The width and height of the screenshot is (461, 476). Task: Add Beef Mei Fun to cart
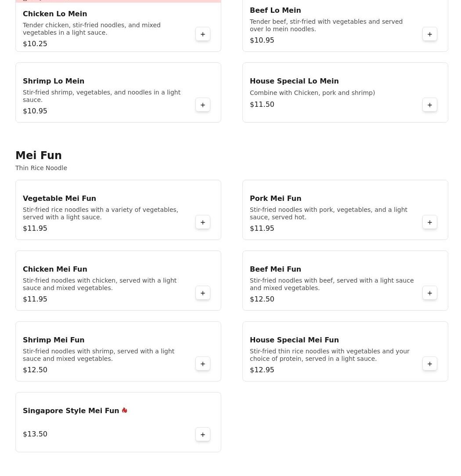(x=429, y=293)
